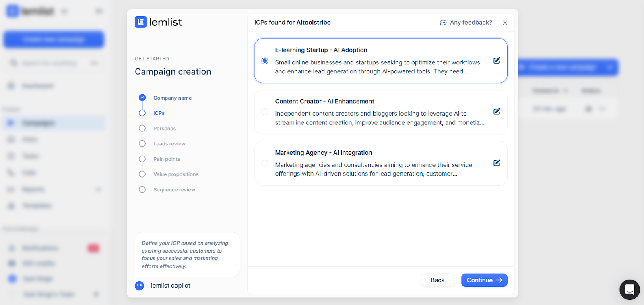Click the ICPs step circle indicator

click(142, 113)
